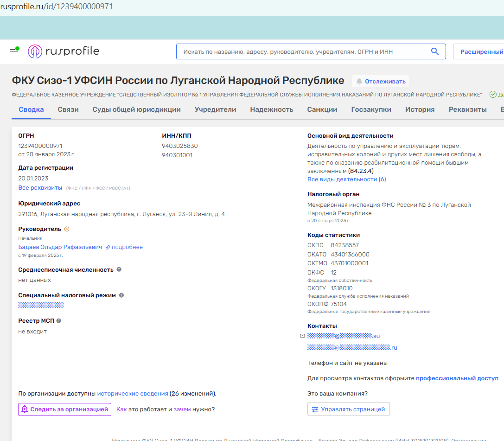Open профессиональный доступ link
The width and height of the screenshot is (504, 441).
click(457, 378)
